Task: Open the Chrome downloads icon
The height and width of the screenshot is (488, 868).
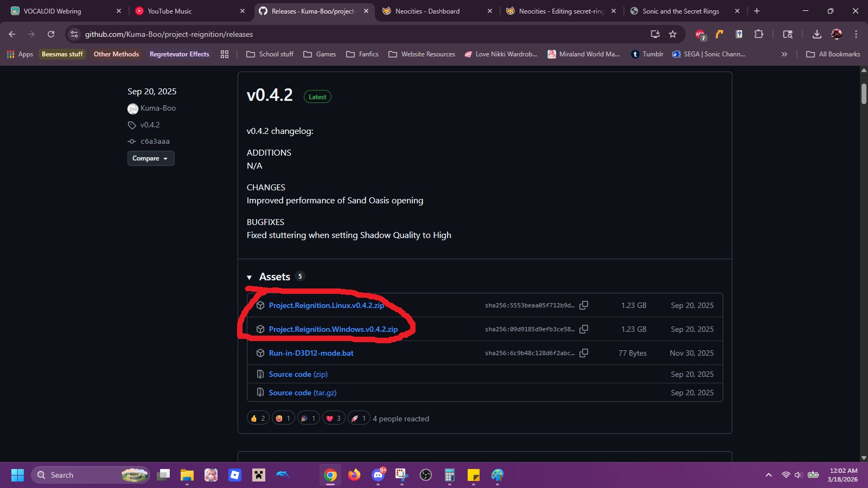Action: (816, 34)
